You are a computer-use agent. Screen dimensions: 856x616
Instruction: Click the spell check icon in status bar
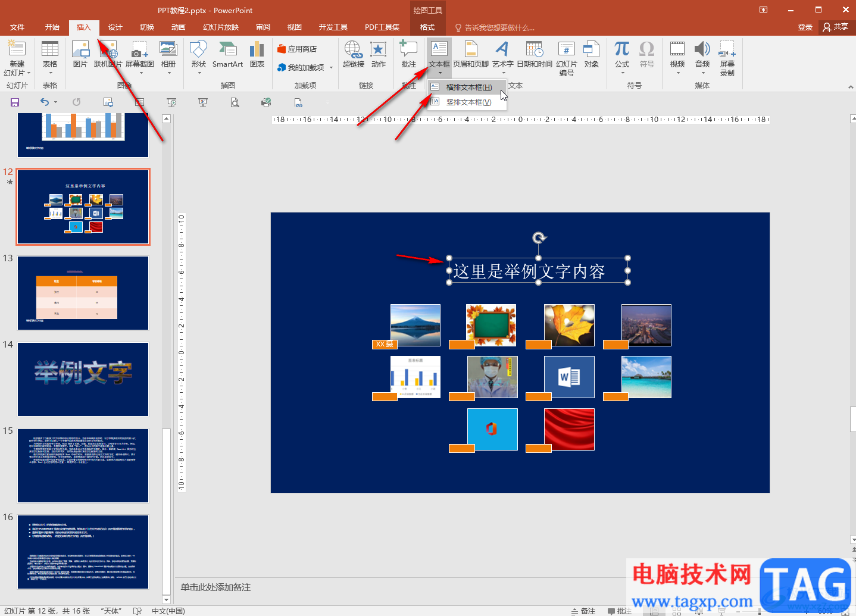tap(138, 611)
